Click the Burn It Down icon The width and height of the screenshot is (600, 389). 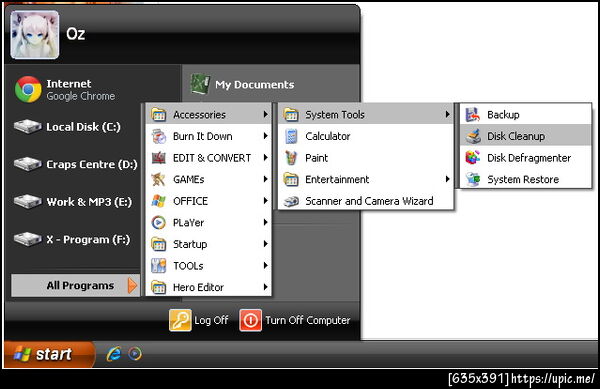[x=158, y=136]
